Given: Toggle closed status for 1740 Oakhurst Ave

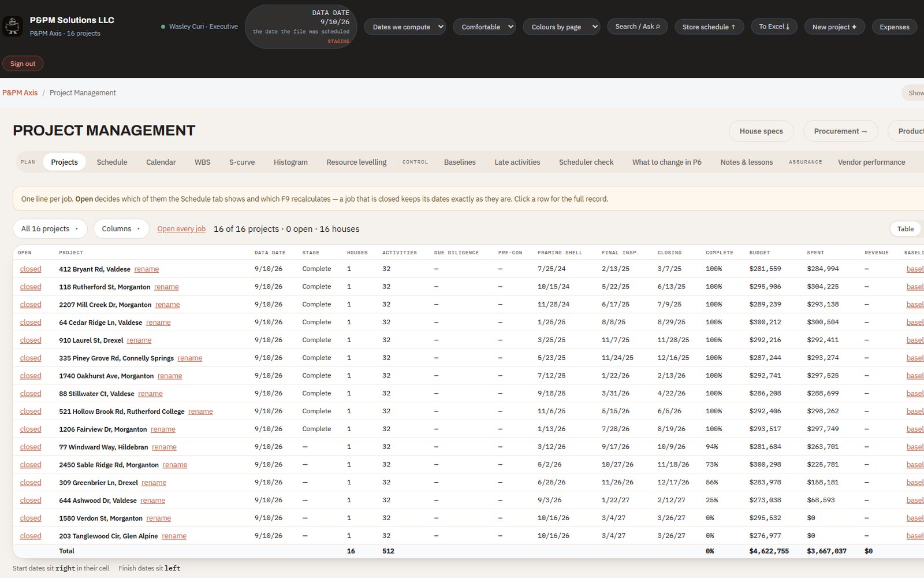Looking at the screenshot, I should (x=31, y=376).
